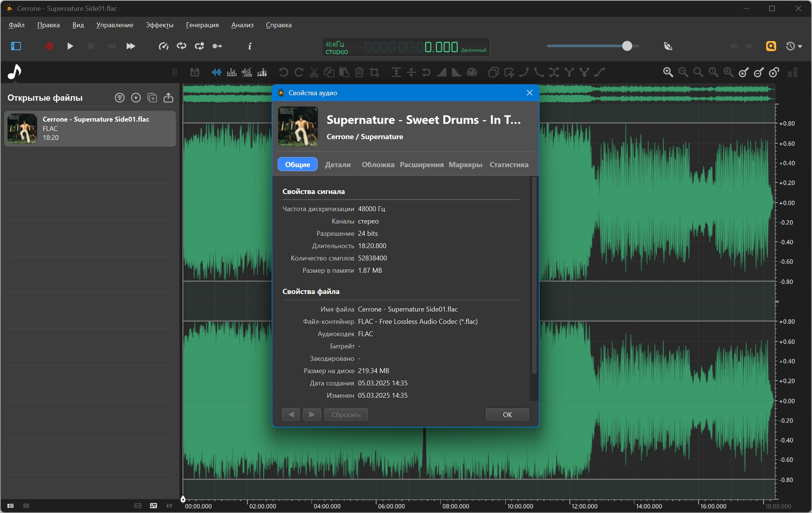The height and width of the screenshot is (513, 812).
Task: Toggle the sidebar panel icon
Action: 16,46
